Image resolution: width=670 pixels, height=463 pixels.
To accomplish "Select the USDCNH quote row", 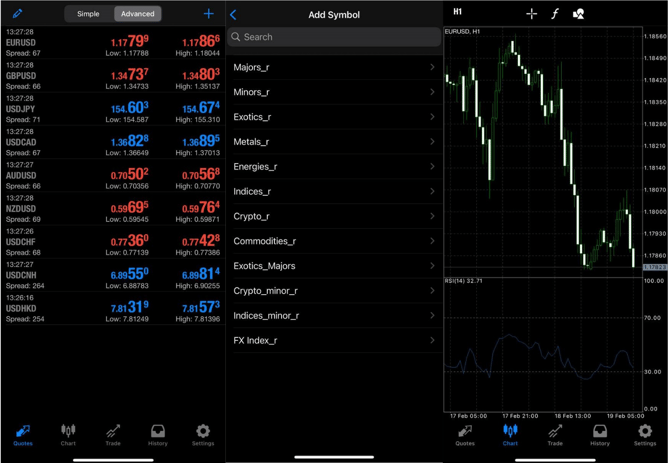I will click(113, 275).
